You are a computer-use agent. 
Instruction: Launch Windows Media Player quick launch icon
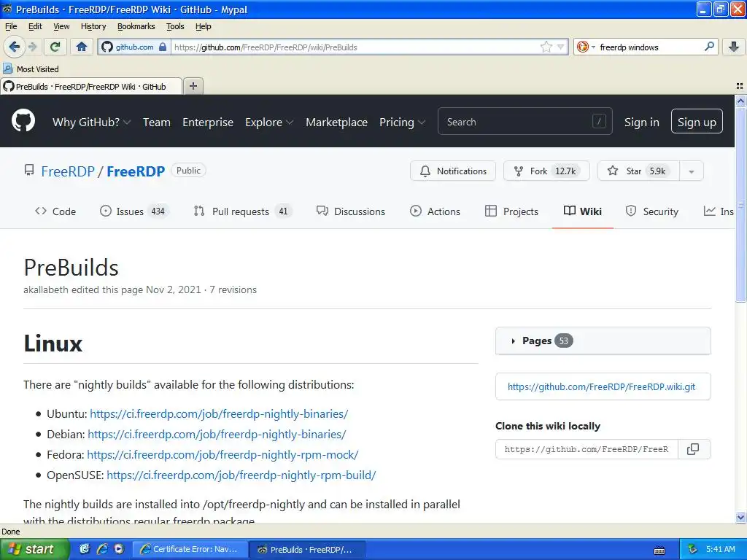tap(119, 549)
